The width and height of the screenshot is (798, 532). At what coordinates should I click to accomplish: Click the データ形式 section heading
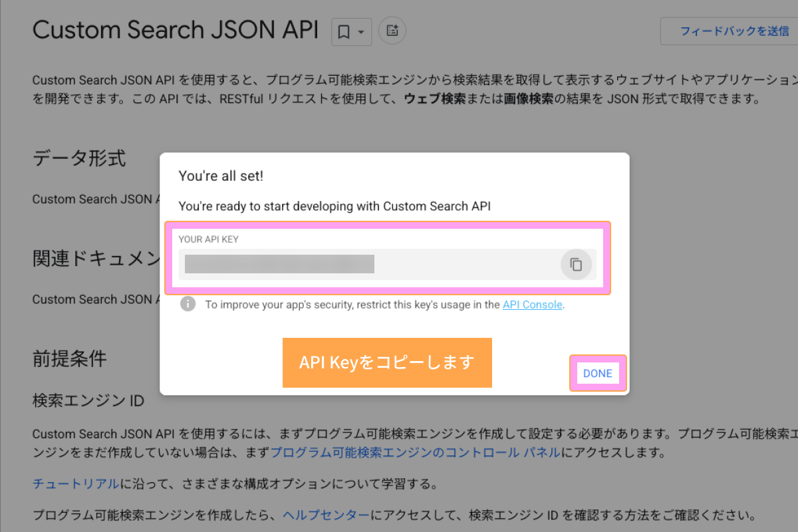coord(79,158)
